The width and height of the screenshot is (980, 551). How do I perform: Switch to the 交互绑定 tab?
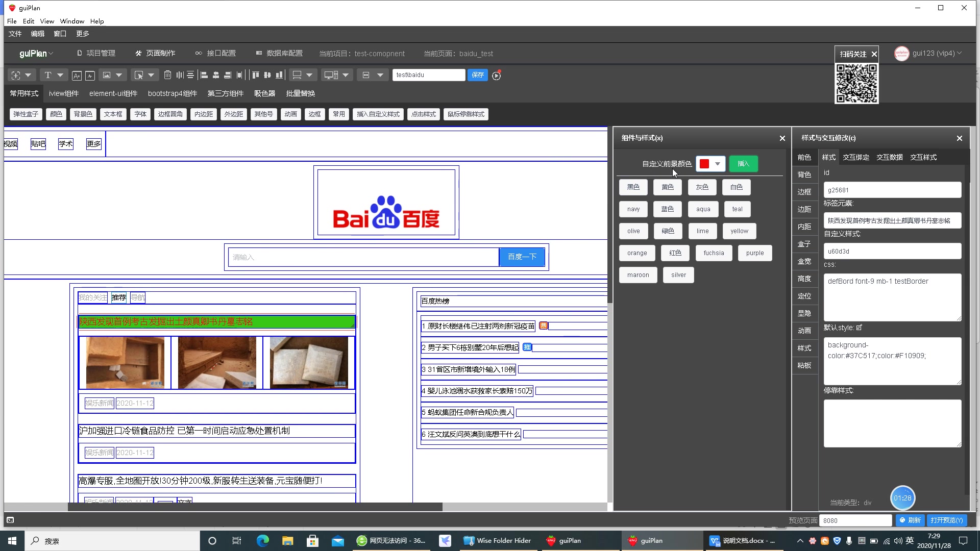pos(856,157)
